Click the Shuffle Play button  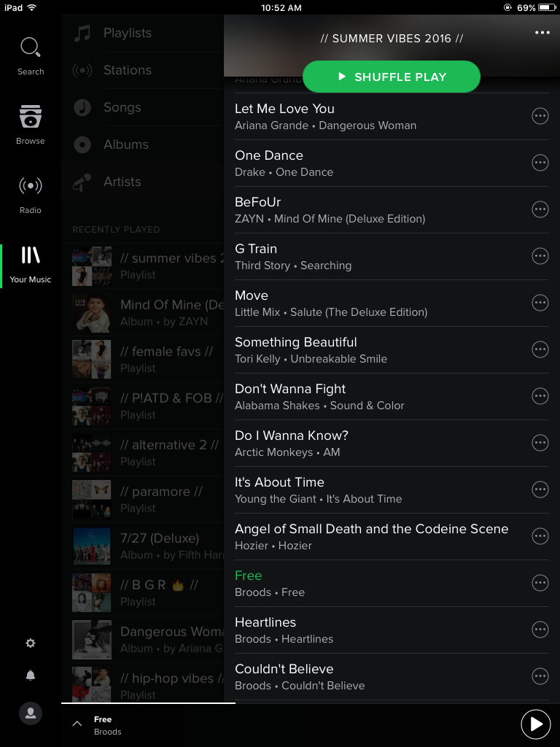(392, 77)
